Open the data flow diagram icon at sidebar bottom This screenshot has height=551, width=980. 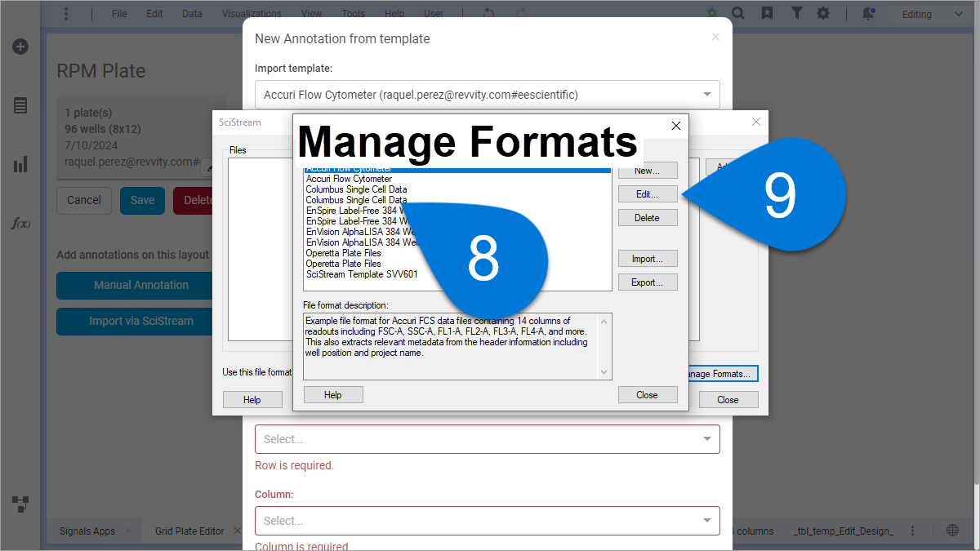pyautogui.click(x=20, y=503)
